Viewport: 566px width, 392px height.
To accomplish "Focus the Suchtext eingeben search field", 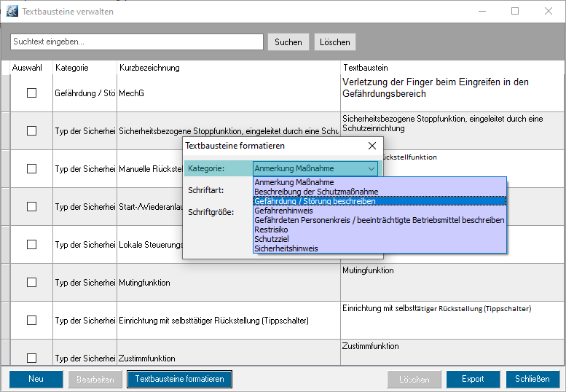I will (x=137, y=42).
